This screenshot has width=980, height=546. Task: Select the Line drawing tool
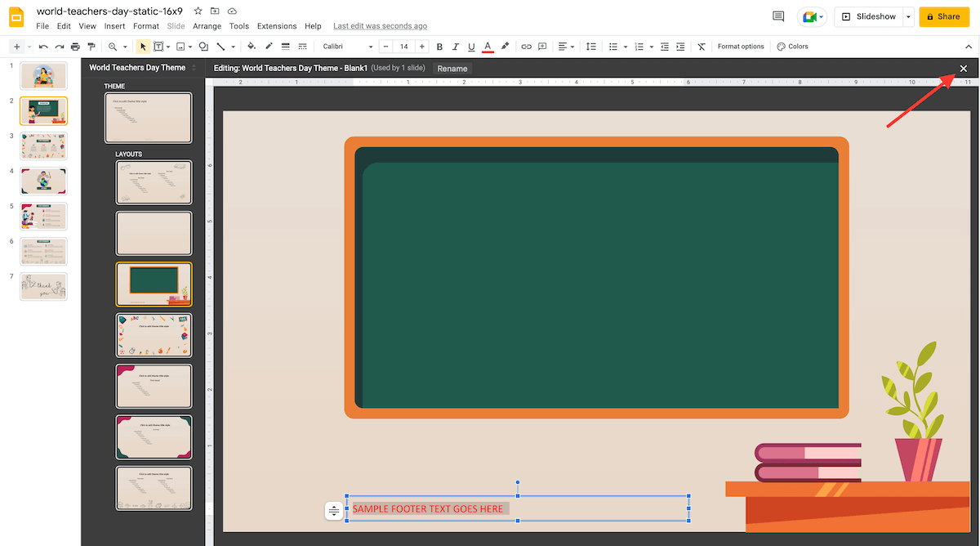220,47
